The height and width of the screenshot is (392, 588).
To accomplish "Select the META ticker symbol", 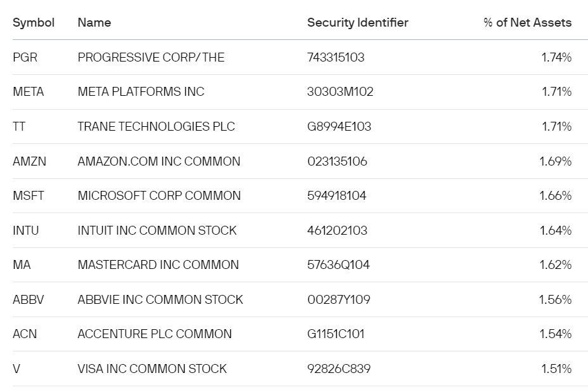I will click(28, 92).
